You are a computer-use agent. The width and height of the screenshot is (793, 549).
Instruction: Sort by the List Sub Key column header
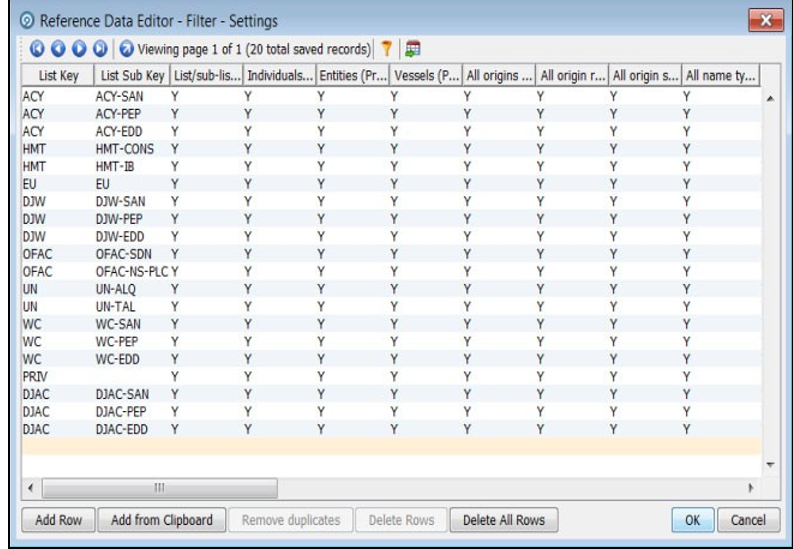point(132,75)
